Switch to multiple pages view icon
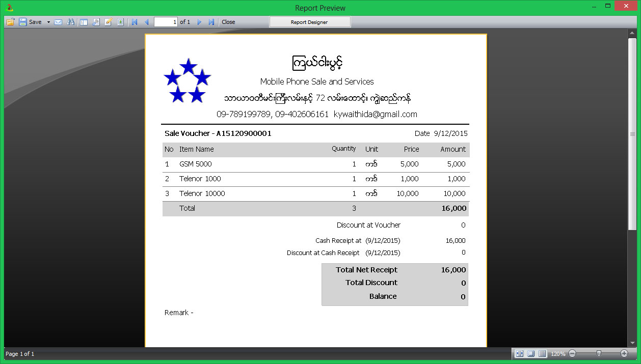The height and width of the screenshot is (364, 641). click(542, 353)
